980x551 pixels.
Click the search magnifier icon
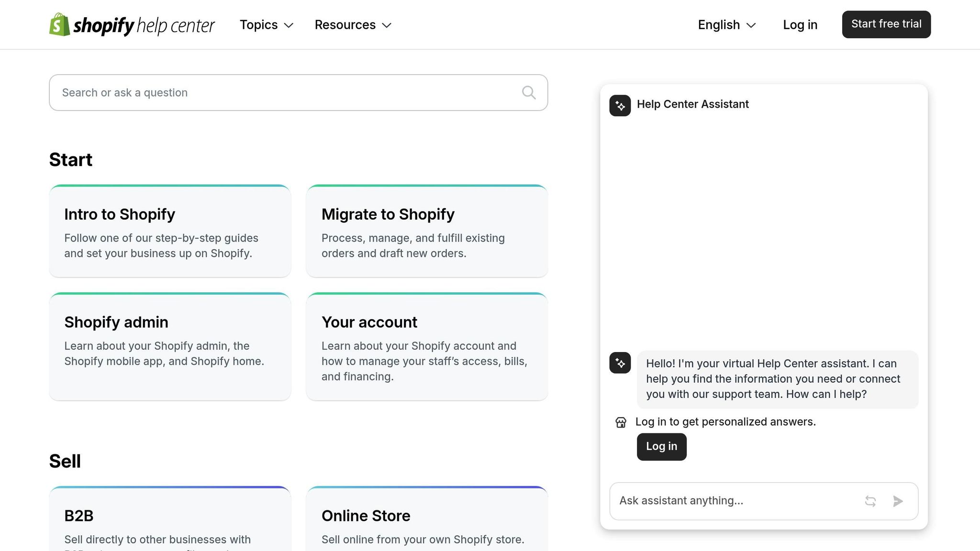[x=528, y=92]
